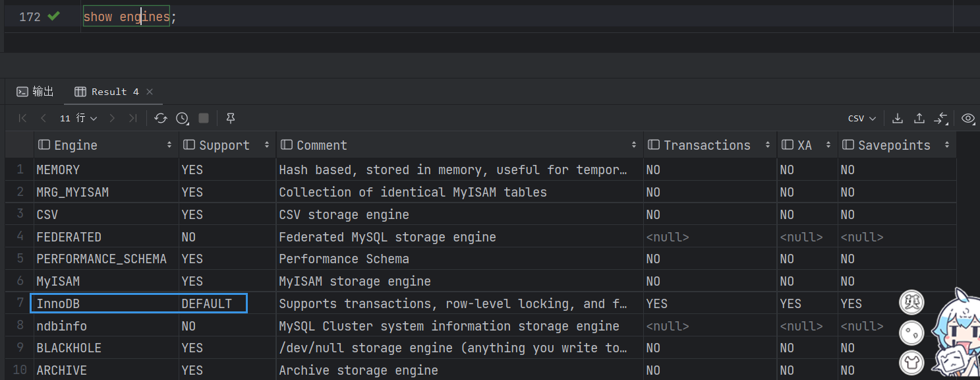The height and width of the screenshot is (380, 980).
Task: Click 'Federated MySQL storage engine' comment
Action: click(459, 237)
